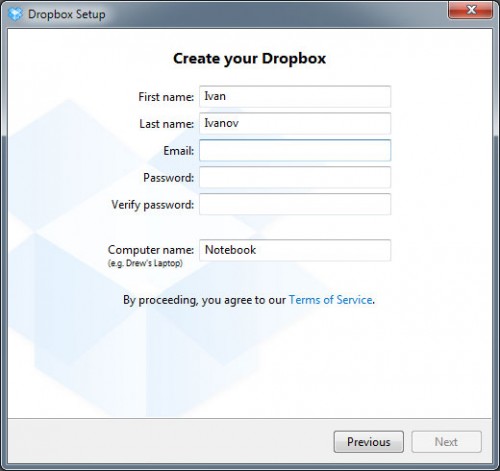500x471 pixels.
Task: Click the "Email:" label text
Action: pyautogui.click(x=178, y=151)
